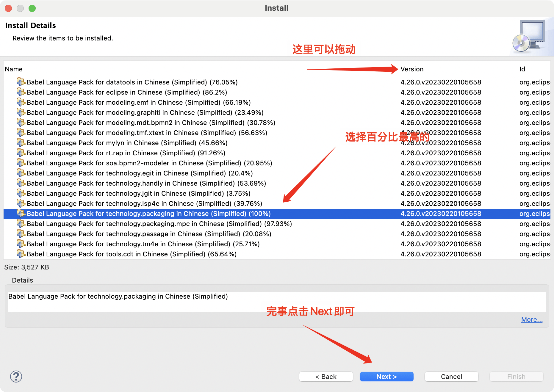The width and height of the screenshot is (554, 392).
Task: Click the mylyn language pack icon
Action: [x=21, y=142]
